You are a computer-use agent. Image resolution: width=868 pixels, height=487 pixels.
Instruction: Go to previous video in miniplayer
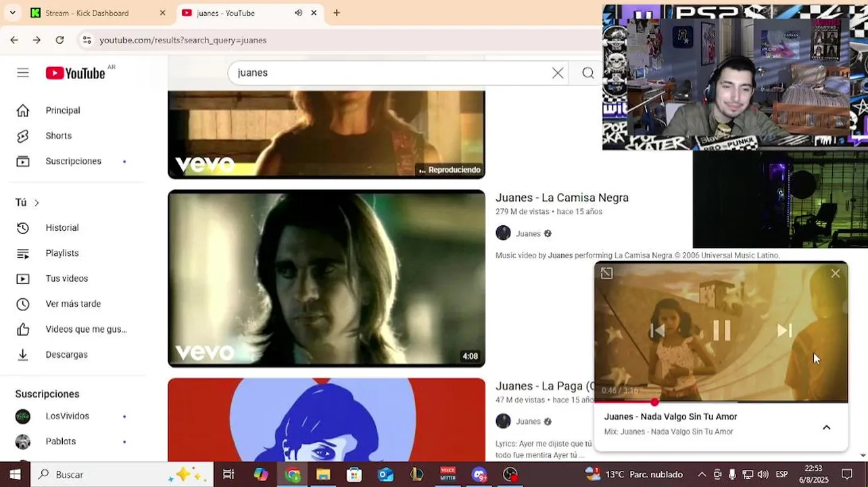[658, 330]
